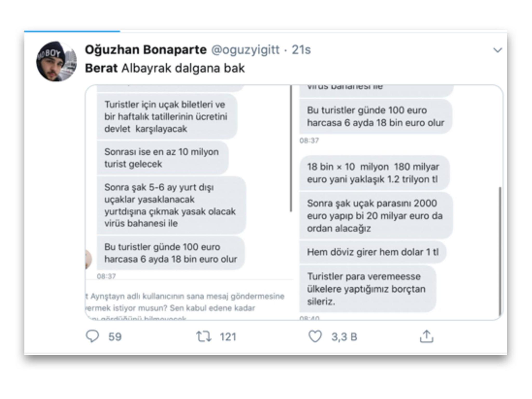532x399 pixels.
Task: Click the blue loading progress bar on top
Action: pos(72,31)
